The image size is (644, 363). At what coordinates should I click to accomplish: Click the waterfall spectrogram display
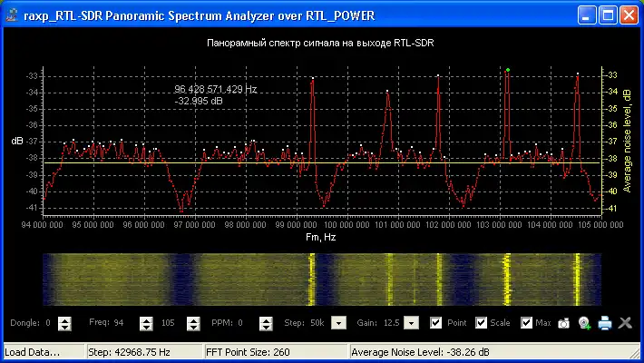coord(322,280)
